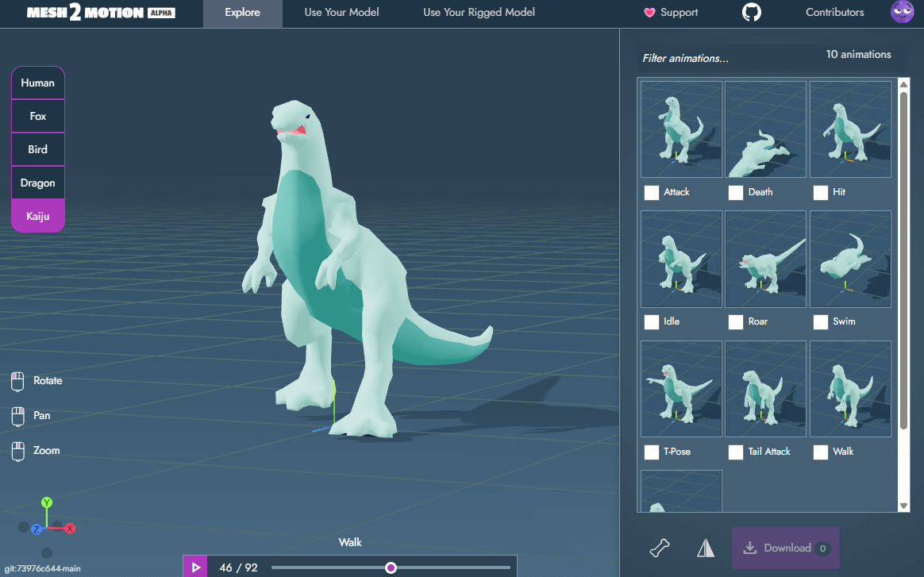924x577 pixels.
Task: Open the Use Your Rigged Model tab
Action: pos(479,13)
